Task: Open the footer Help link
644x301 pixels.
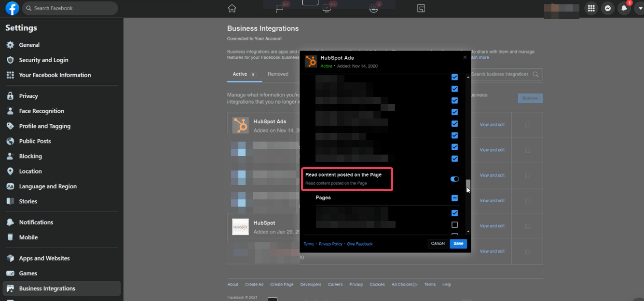Action: pos(447,285)
